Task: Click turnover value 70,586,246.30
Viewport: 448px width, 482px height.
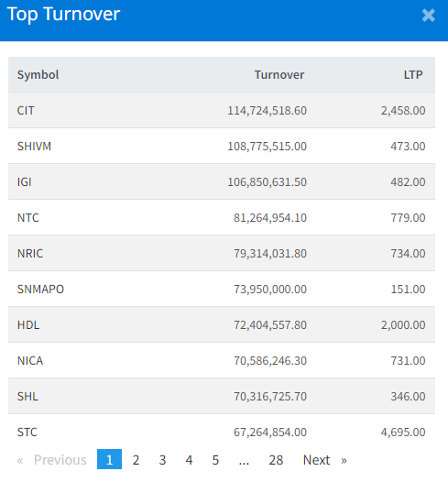Action: pyautogui.click(x=270, y=360)
